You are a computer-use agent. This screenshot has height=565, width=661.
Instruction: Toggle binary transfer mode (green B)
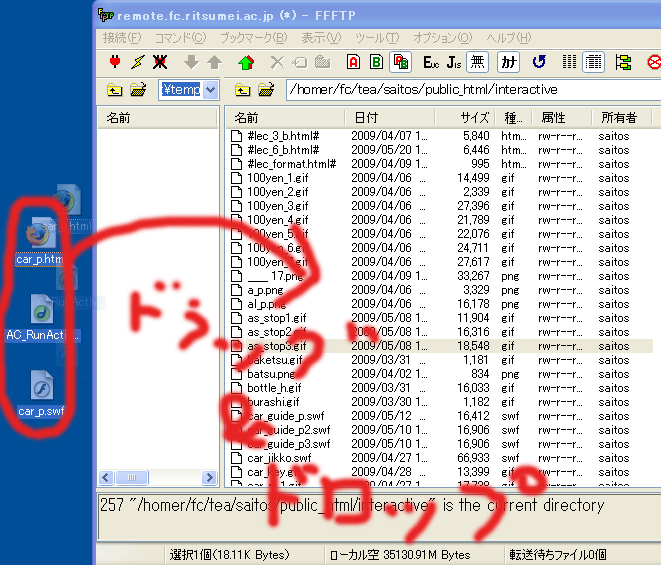click(x=377, y=62)
